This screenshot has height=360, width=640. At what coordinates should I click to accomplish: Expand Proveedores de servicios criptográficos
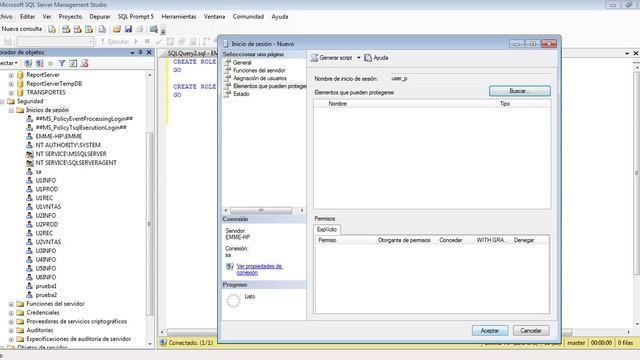pos(11,322)
